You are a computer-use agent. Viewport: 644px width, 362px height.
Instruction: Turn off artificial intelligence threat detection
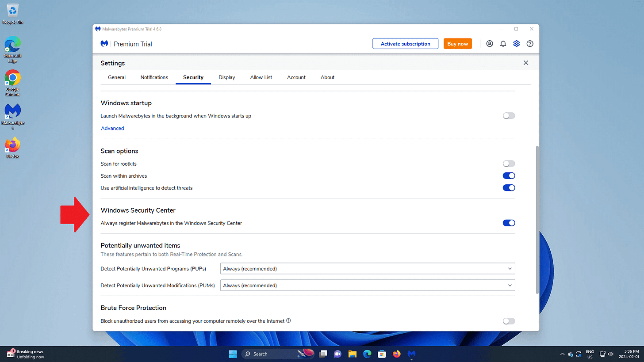509,187
